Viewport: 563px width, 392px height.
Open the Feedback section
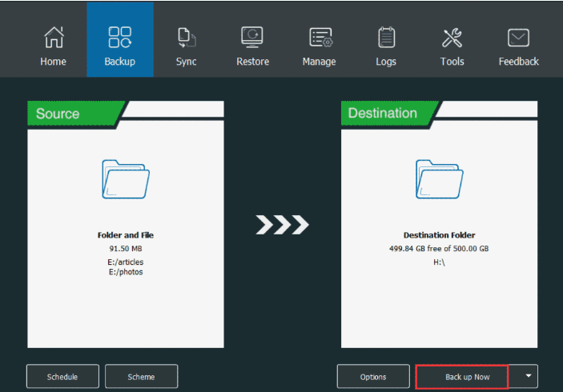(518, 46)
